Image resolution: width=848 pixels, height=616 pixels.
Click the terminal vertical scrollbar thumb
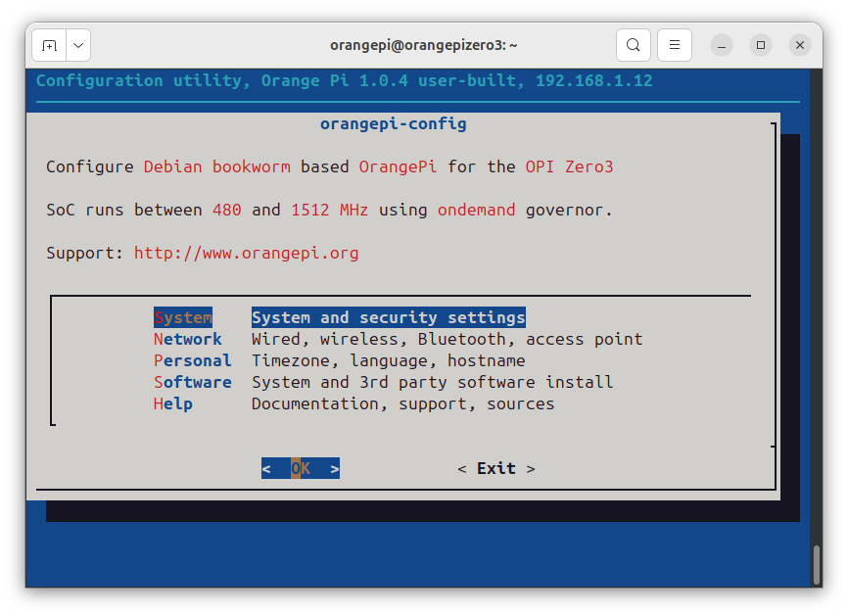coord(818,565)
